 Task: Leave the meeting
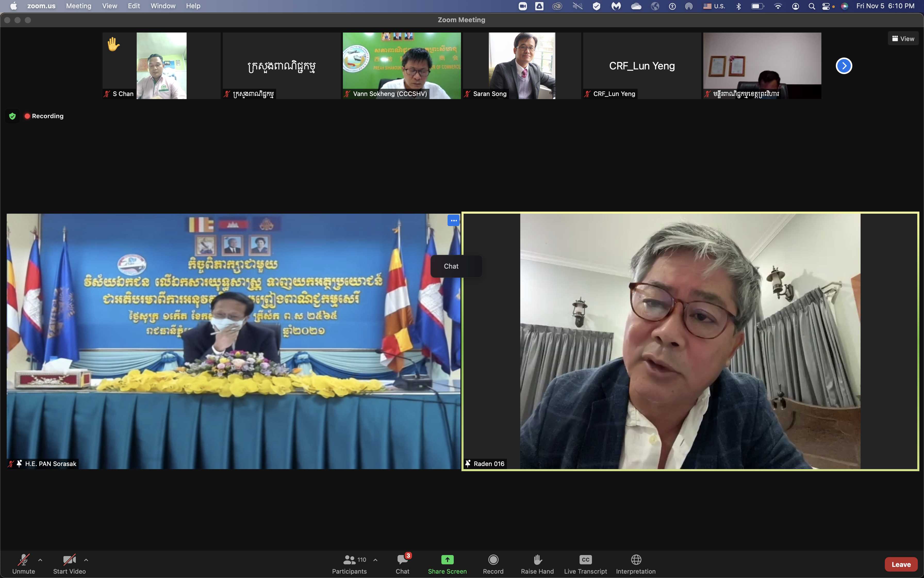(901, 564)
